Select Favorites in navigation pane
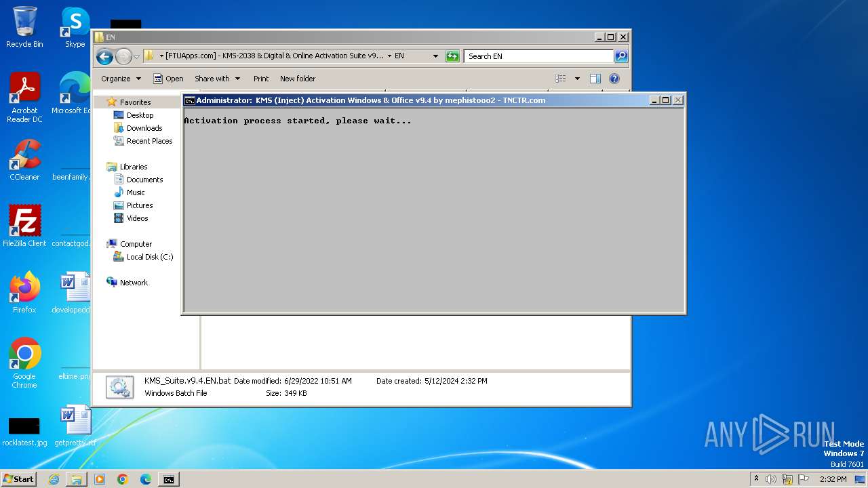The width and height of the screenshot is (868, 488). coord(135,102)
